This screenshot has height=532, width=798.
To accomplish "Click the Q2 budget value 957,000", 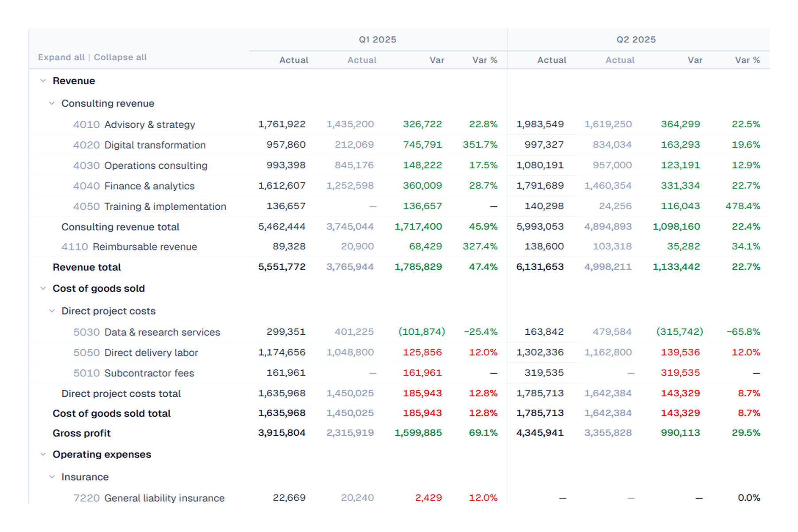I will (x=612, y=165).
